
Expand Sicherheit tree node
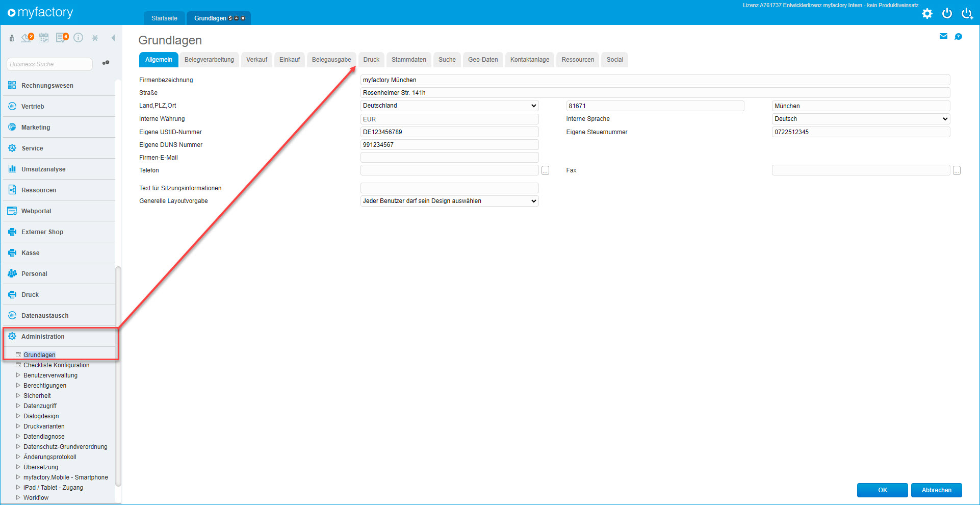pos(18,395)
